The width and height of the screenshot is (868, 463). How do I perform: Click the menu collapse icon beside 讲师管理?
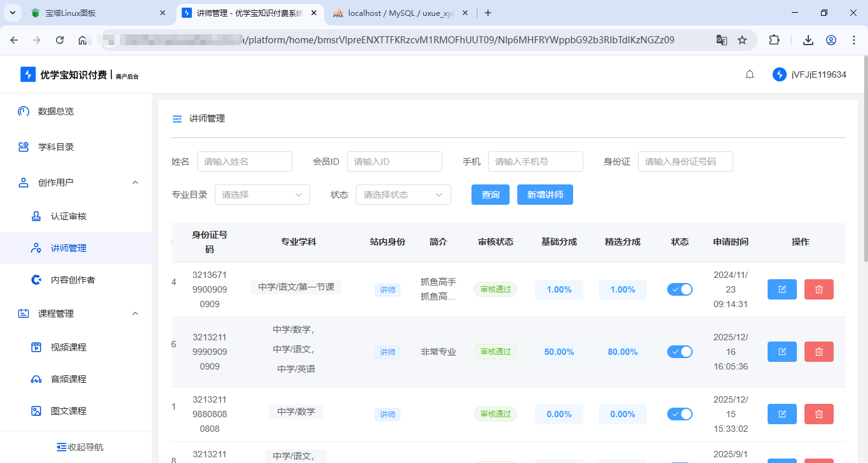point(177,119)
